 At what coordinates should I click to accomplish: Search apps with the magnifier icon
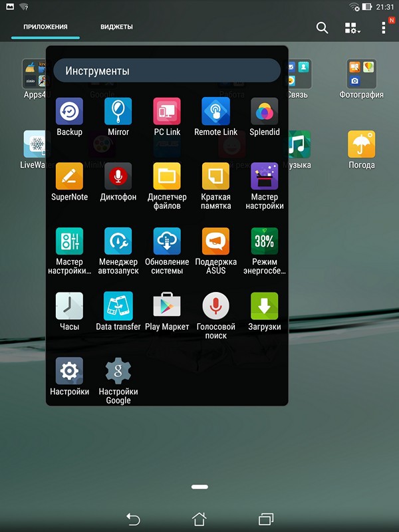click(x=322, y=27)
